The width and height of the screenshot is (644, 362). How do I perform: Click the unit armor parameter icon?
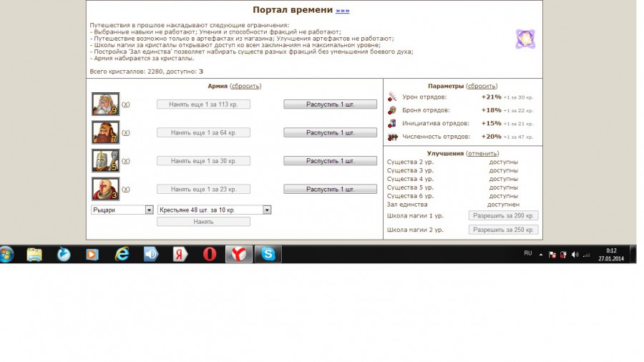point(392,110)
